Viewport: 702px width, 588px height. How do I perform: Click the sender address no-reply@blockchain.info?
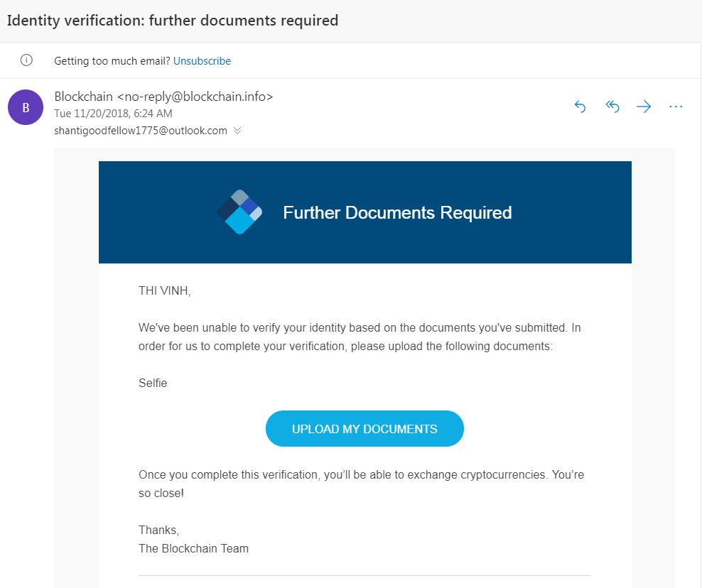pos(195,97)
